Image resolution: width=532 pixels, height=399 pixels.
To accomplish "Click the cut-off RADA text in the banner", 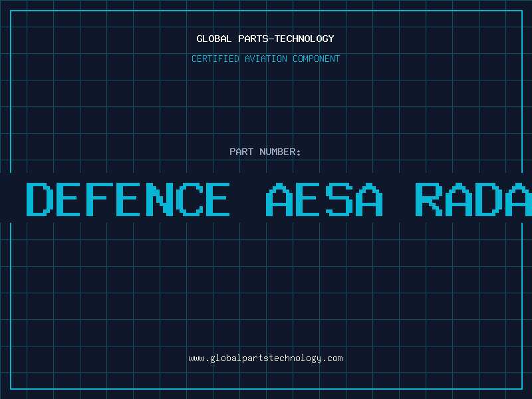I will pyautogui.click(x=473, y=199).
